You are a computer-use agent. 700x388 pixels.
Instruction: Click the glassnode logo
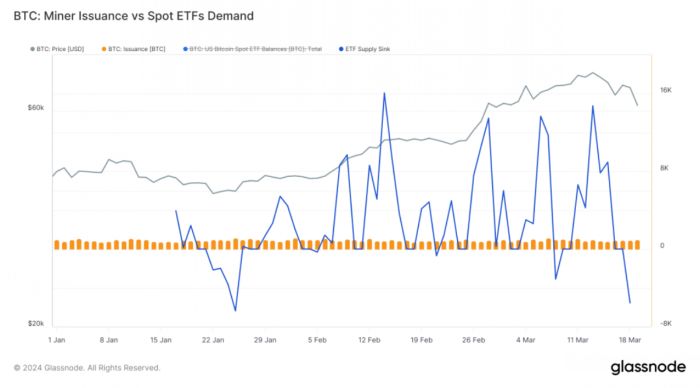pos(648,367)
